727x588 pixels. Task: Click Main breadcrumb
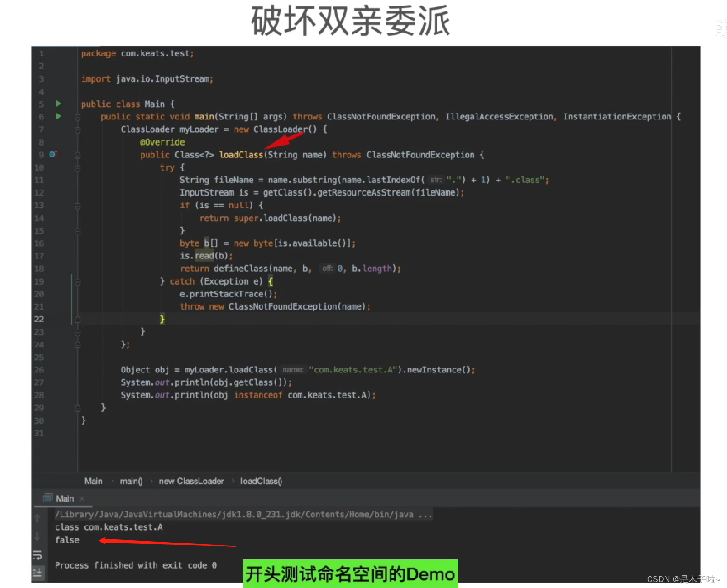pos(94,481)
